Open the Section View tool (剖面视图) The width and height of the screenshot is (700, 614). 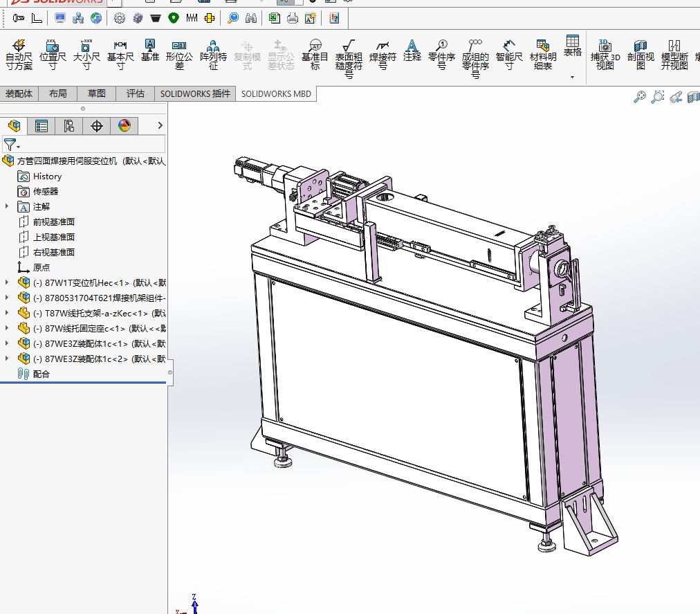[x=641, y=55]
